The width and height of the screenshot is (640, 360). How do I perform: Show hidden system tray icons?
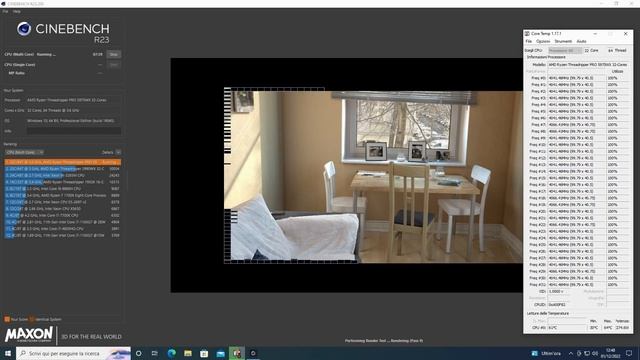click(x=571, y=353)
